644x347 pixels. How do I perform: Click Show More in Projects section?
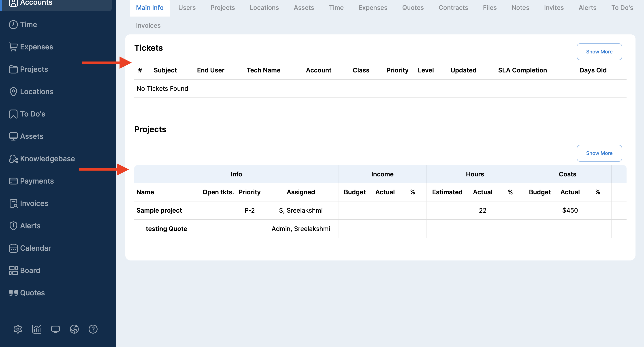click(x=599, y=153)
